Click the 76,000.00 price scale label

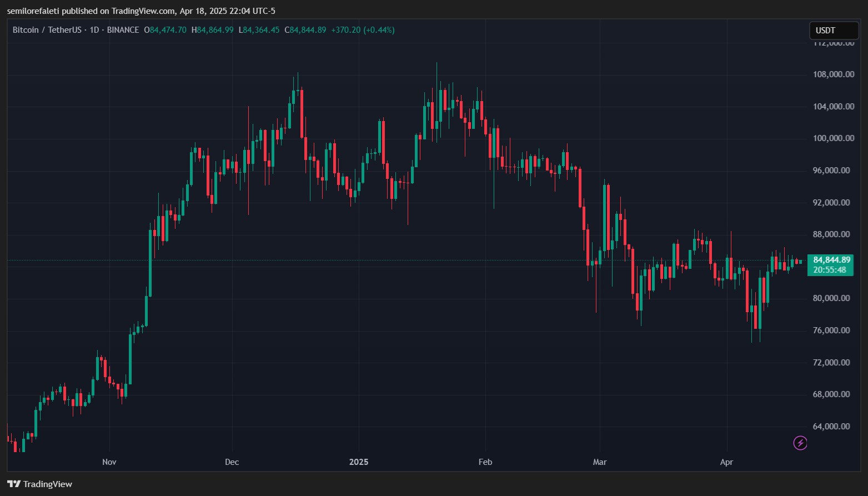click(833, 330)
